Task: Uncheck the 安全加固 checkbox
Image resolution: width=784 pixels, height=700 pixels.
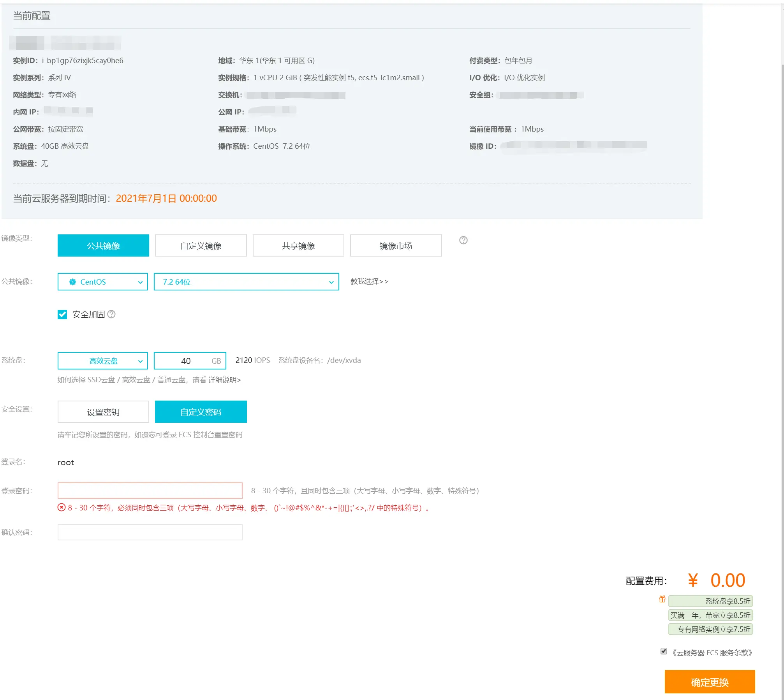Action: point(62,314)
